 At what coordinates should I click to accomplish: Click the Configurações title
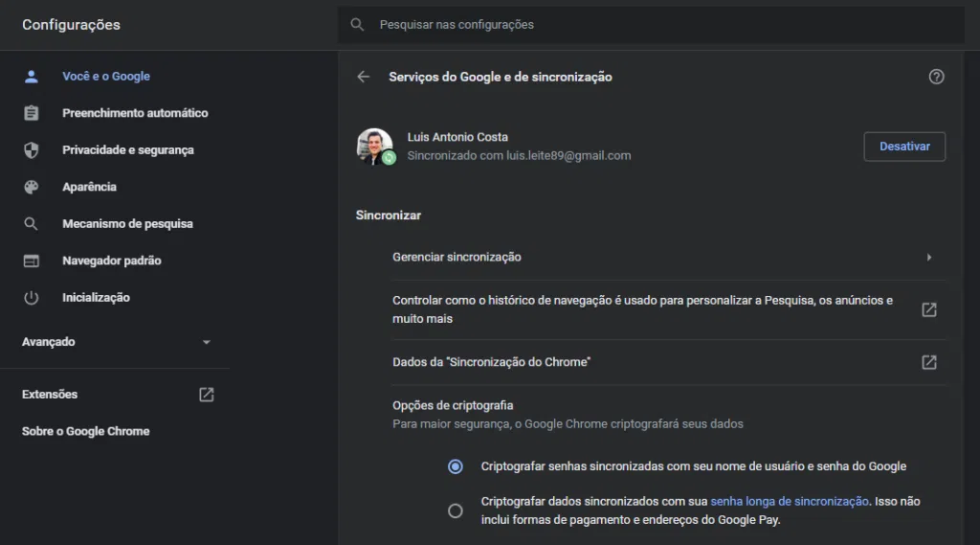71,25
